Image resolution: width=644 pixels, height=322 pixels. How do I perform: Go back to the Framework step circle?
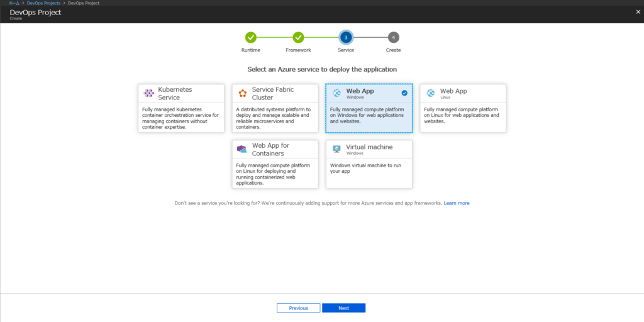(x=298, y=37)
